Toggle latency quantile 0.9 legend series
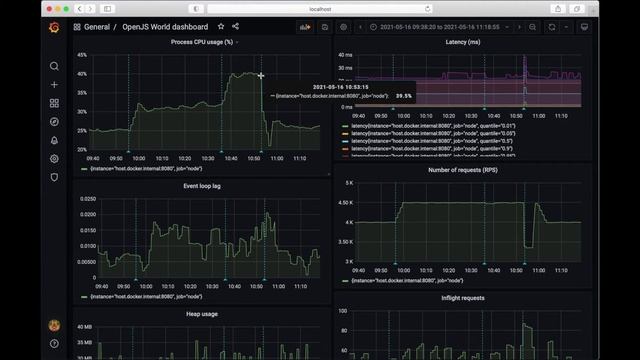 432,149
